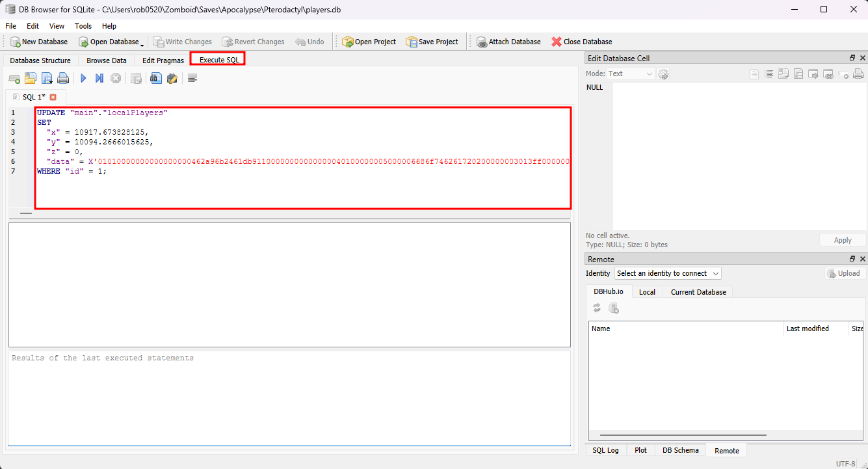Float the Edit Database Cell panel
868x469 pixels.
852,59
